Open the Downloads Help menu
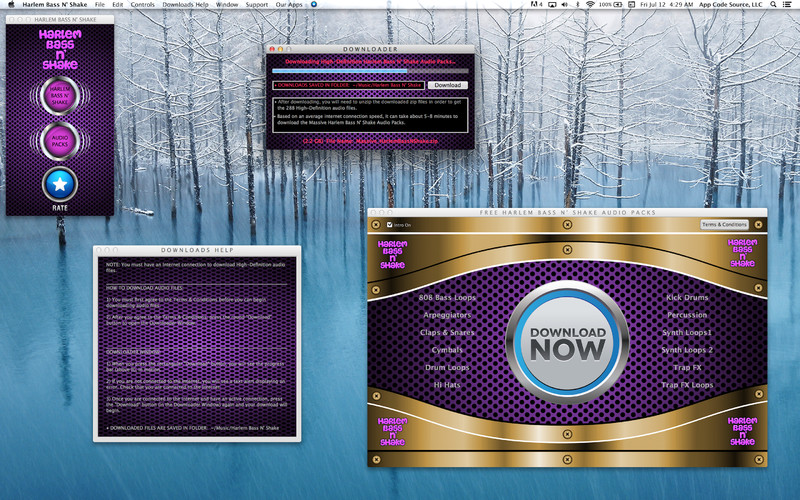The height and width of the screenshot is (500, 800). [x=185, y=5]
